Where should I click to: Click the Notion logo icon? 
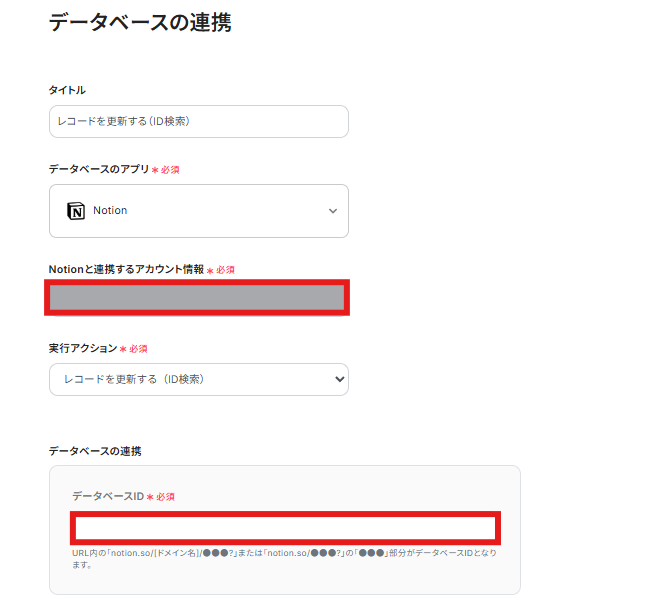pyautogui.click(x=76, y=211)
